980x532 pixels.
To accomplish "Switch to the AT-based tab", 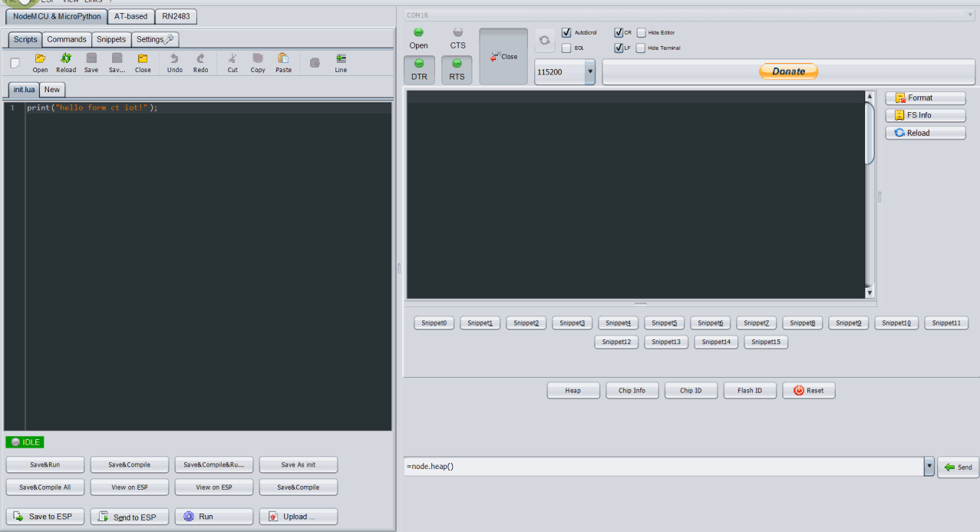I will click(x=130, y=16).
